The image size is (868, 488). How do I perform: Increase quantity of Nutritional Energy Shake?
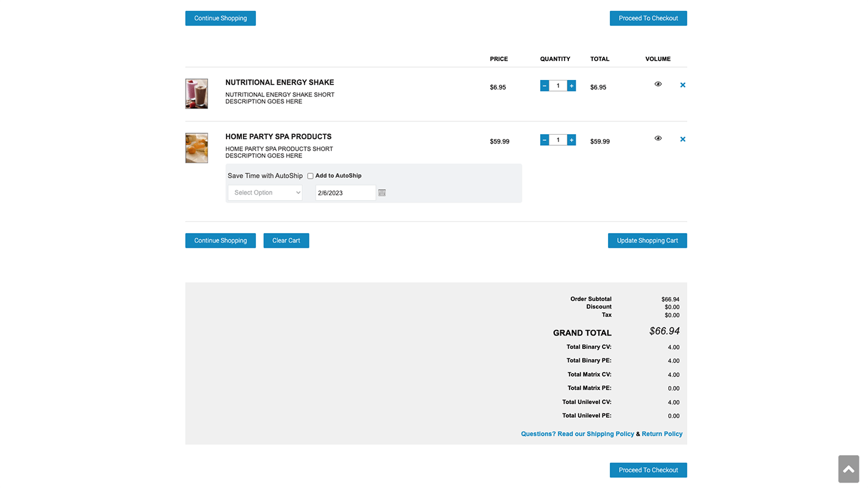tap(571, 86)
